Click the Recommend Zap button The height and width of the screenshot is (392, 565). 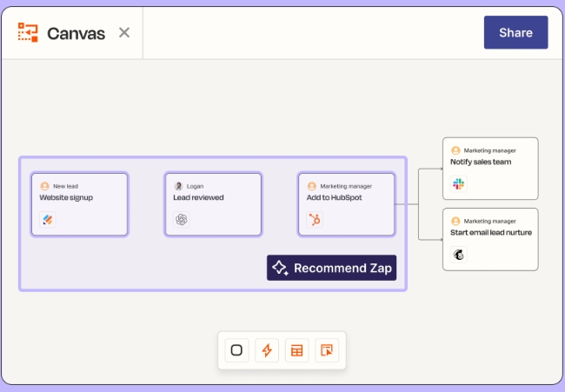(x=332, y=268)
